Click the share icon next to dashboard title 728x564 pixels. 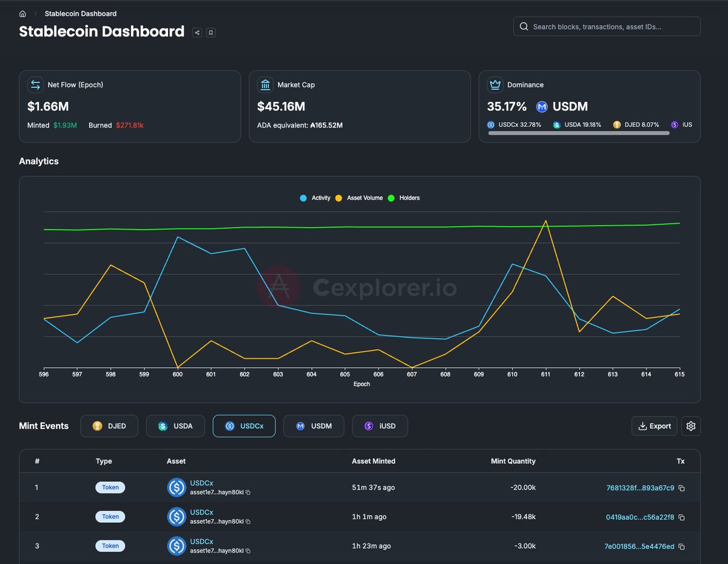click(x=197, y=33)
